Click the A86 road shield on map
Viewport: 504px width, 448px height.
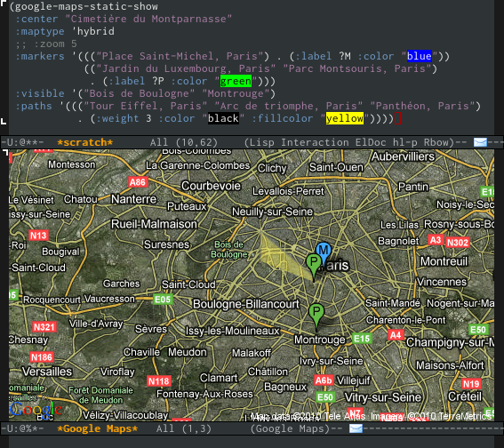pos(138,182)
